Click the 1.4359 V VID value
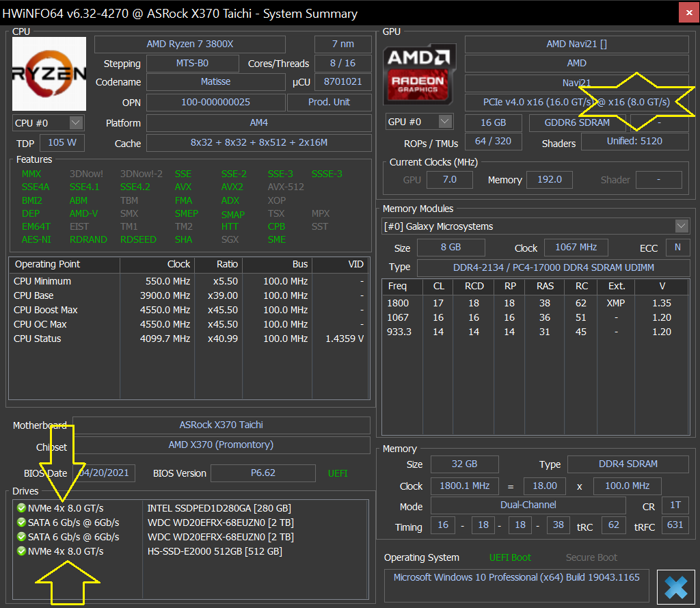 tap(345, 339)
